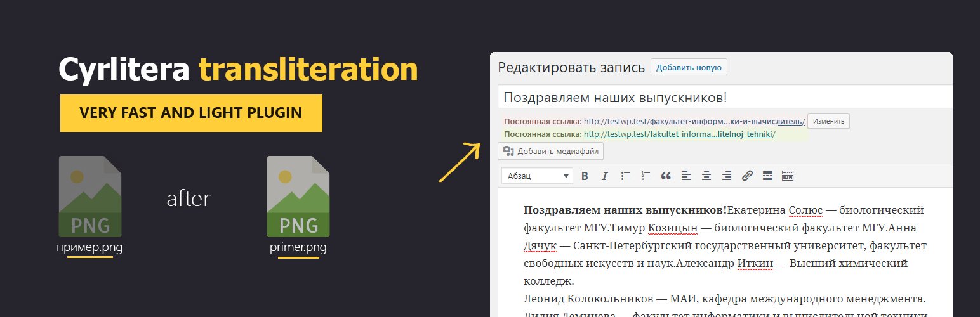Open the Абзац paragraph format dropdown
The height and width of the screenshot is (317, 980).
pos(537,176)
